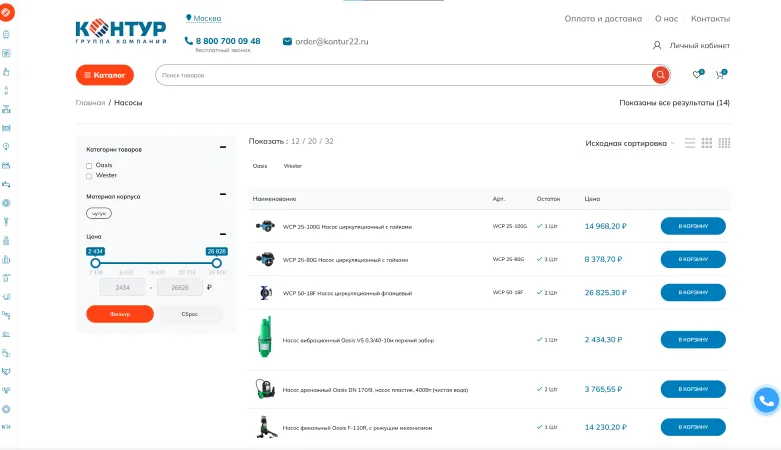Image resolution: width=781 pixels, height=450 pixels.
Task: Collapse the Категории товаров filter section
Action: point(223,147)
